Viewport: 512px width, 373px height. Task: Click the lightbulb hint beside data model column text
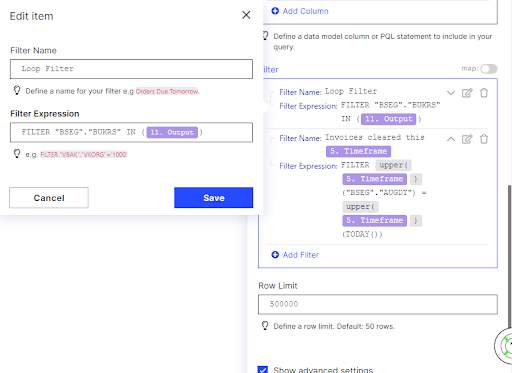(x=265, y=36)
